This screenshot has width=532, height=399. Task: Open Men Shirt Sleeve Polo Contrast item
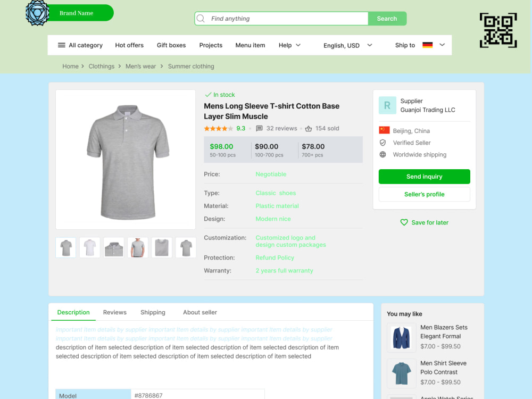tap(444, 368)
